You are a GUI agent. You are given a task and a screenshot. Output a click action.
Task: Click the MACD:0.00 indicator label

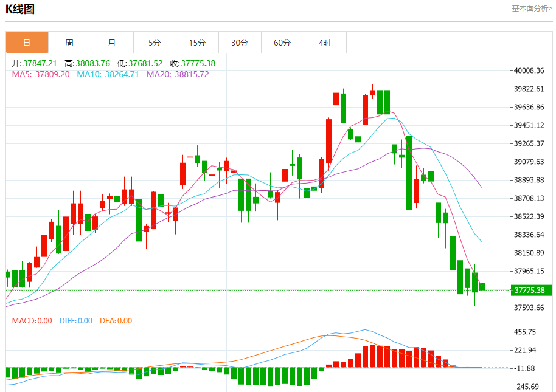[x=32, y=321]
